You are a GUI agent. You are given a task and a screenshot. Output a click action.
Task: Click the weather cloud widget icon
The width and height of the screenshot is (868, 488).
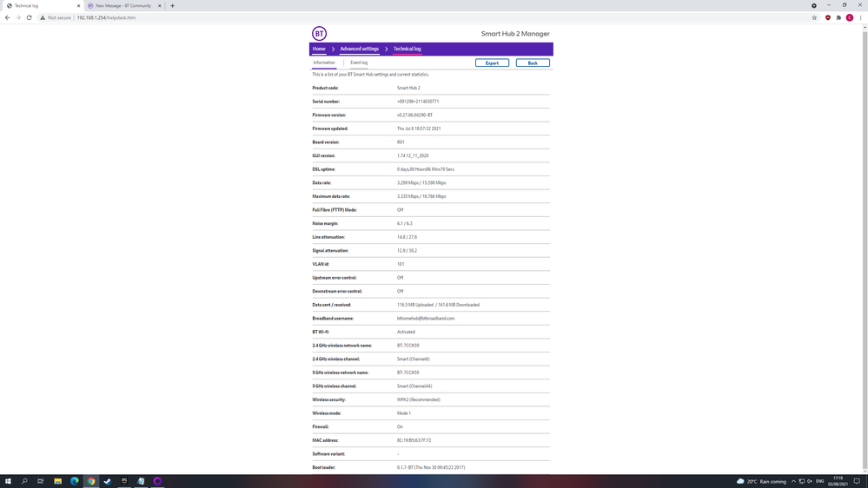coord(740,481)
